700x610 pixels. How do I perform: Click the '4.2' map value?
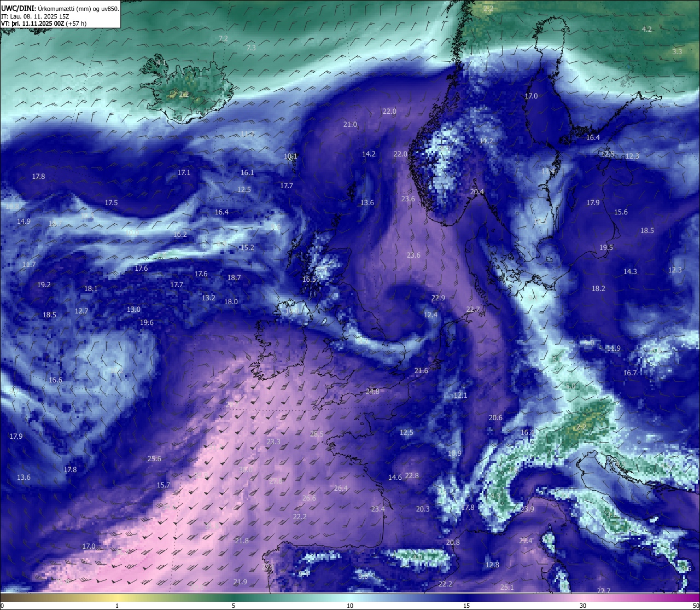tap(647, 29)
